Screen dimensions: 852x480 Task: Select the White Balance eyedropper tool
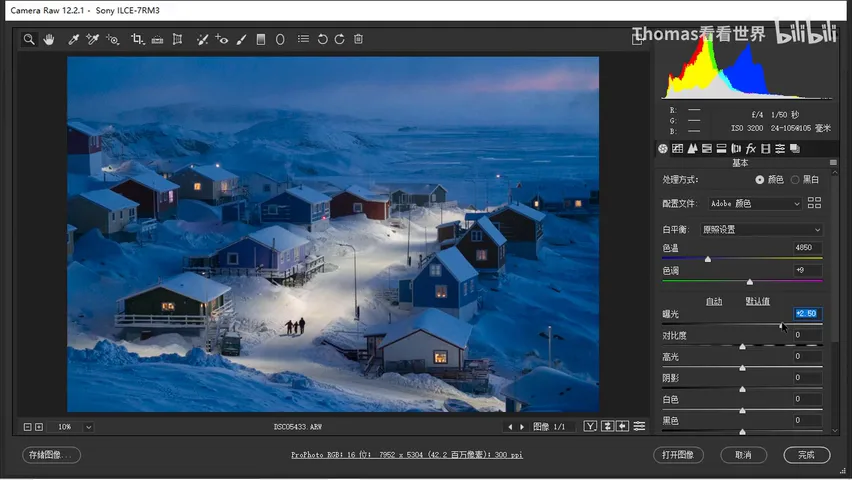(x=73, y=39)
